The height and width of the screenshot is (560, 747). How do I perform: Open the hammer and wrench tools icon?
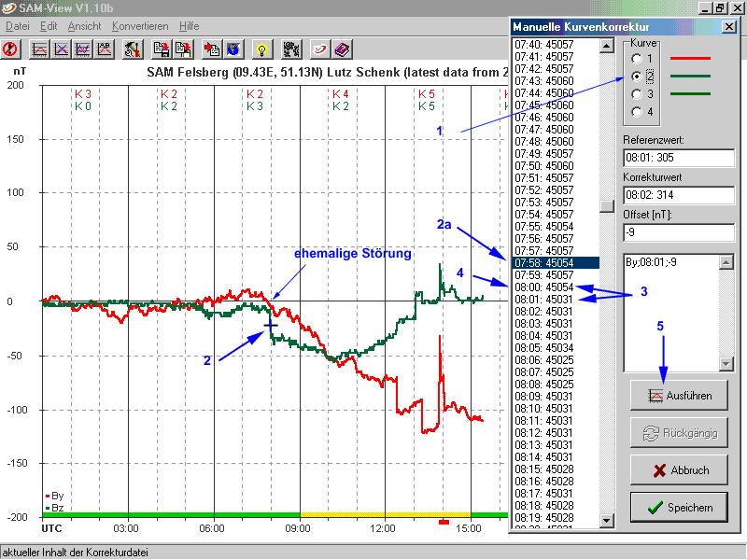(x=133, y=49)
